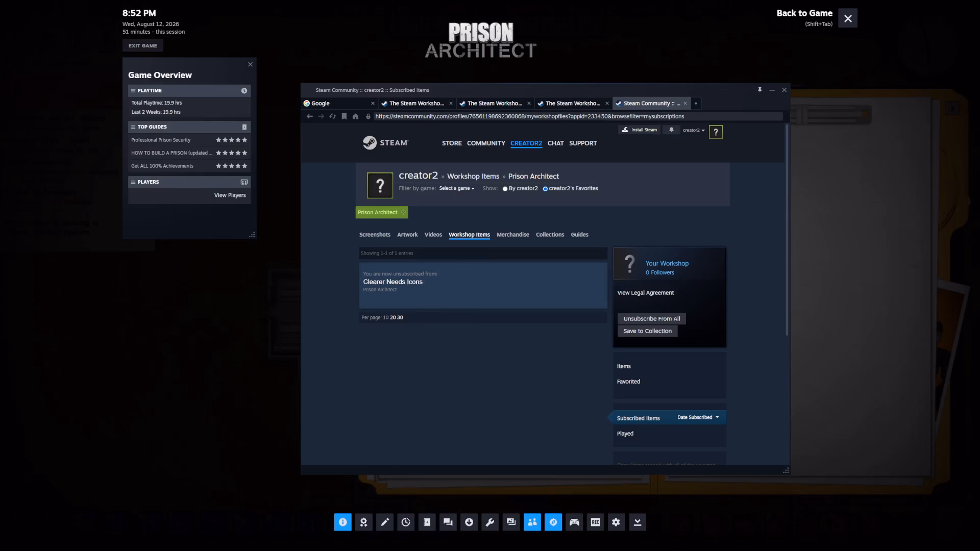Remove the Prison Architect filter tag
The image size is (980, 551).
(403, 212)
